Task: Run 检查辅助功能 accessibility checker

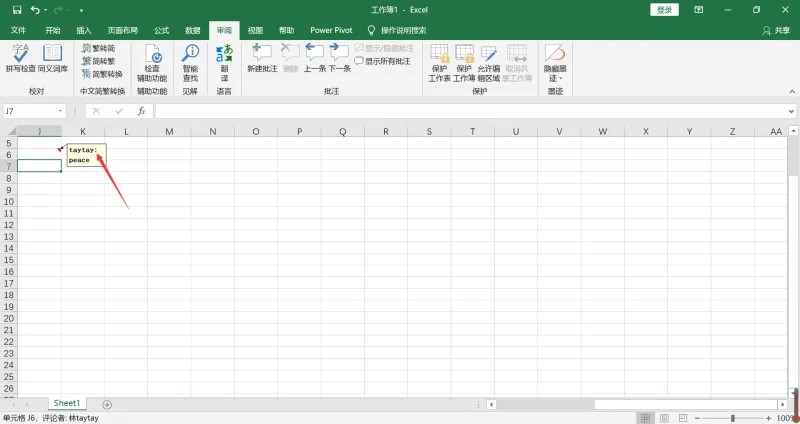Action: point(152,63)
